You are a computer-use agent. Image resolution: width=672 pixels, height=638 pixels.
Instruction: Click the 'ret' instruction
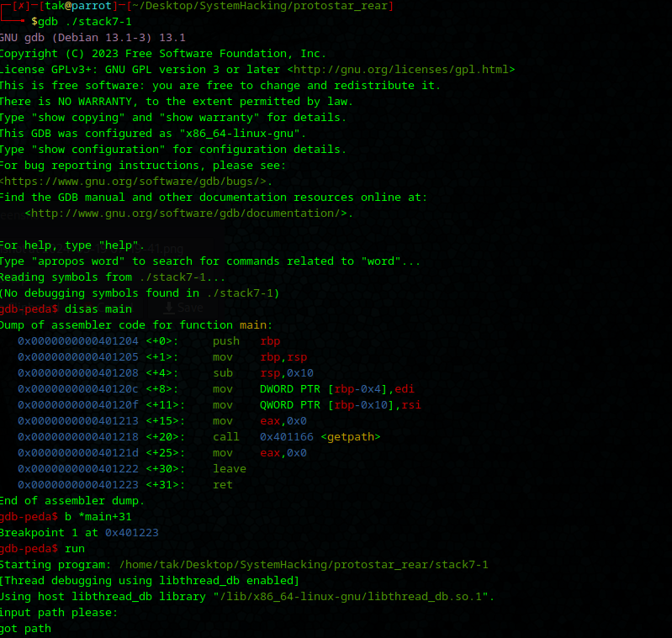click(223, 484)
